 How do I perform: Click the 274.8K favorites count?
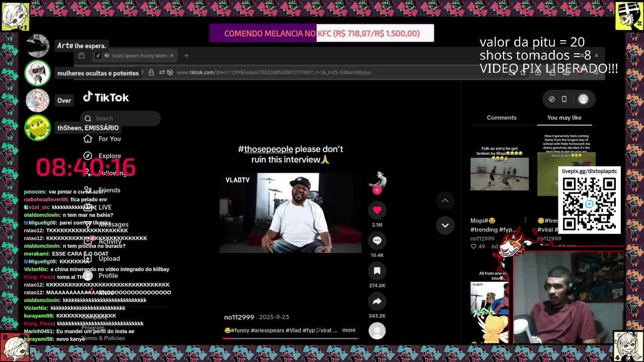point(377,286)
